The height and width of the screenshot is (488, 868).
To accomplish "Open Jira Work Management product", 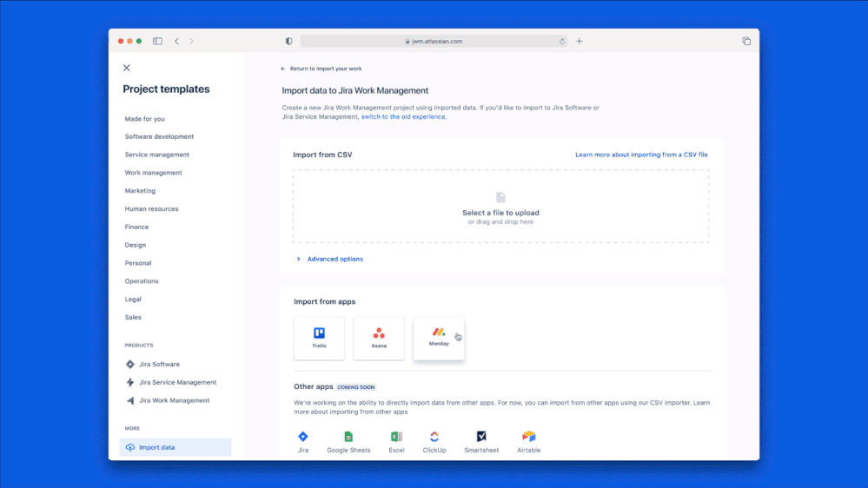I will (x=168, y=400).
